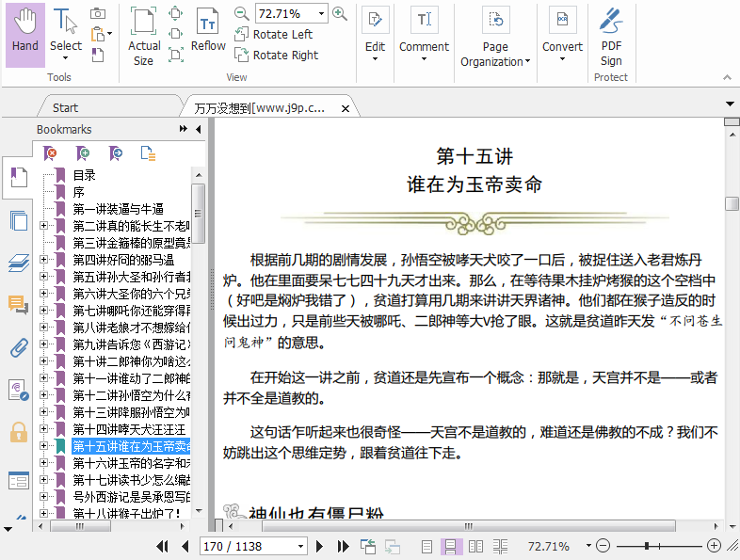Go to the first page

(x=162, y=546)
